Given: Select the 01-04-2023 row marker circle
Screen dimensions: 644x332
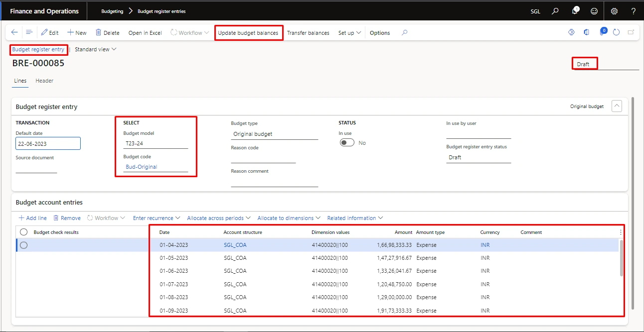Looking at the screenshot, I should (23, 245).
